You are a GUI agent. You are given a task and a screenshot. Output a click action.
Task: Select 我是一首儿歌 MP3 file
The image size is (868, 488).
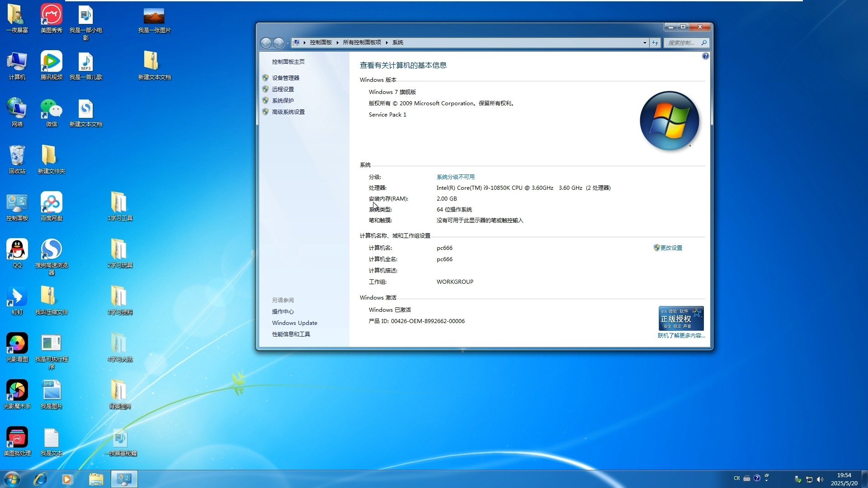click(85, 66)
